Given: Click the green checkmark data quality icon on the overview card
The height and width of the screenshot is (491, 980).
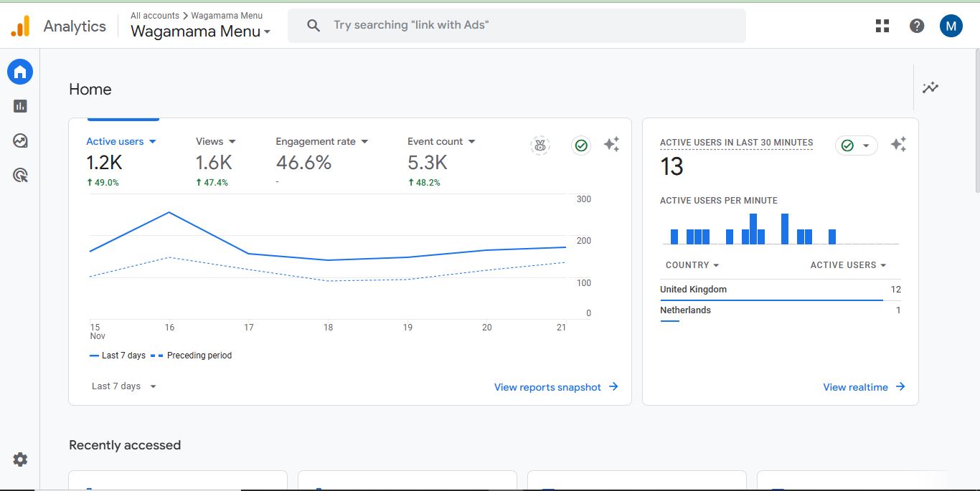Looking at the screenshot, I should tap(581, 146).
